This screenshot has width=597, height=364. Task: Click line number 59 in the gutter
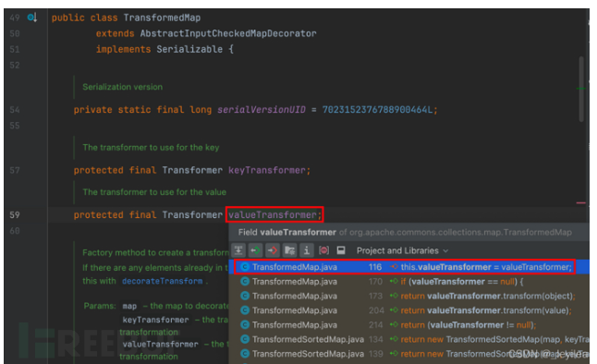[15, 214]
